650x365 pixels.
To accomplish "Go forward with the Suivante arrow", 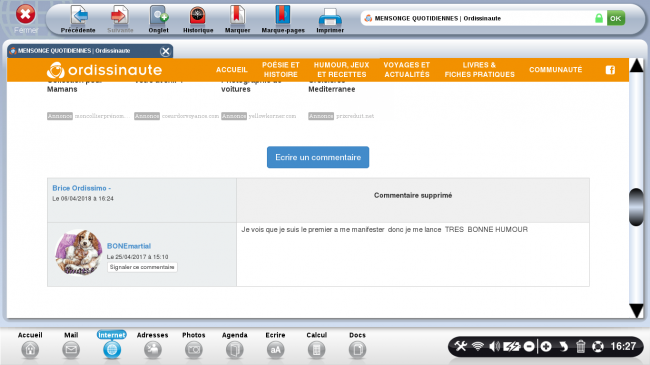I will [120, 19].
